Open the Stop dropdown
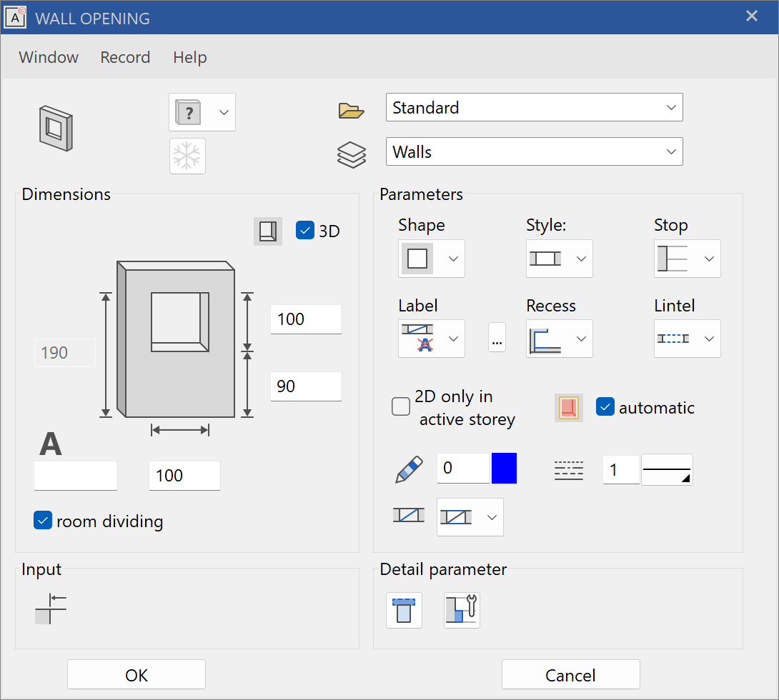The height and width of the screenshot is (700, 779). 687,259
